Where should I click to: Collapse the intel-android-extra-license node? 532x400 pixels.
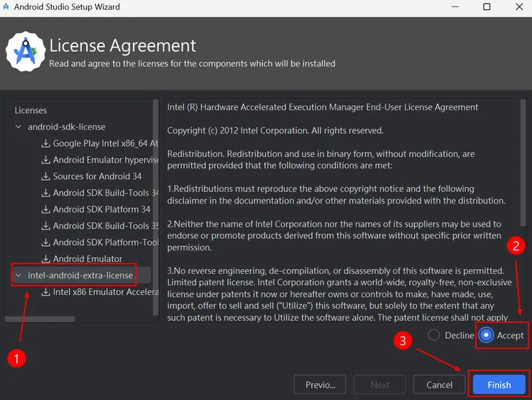[x=18, y=276]
